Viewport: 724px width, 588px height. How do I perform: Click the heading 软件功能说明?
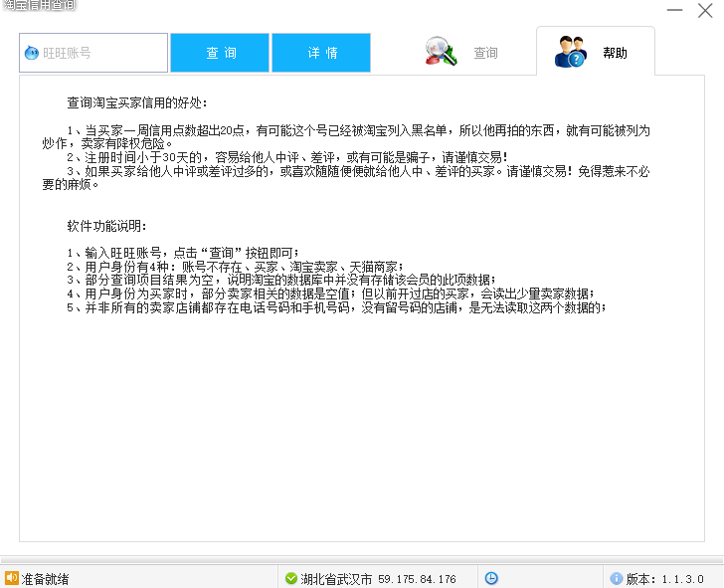106,226
